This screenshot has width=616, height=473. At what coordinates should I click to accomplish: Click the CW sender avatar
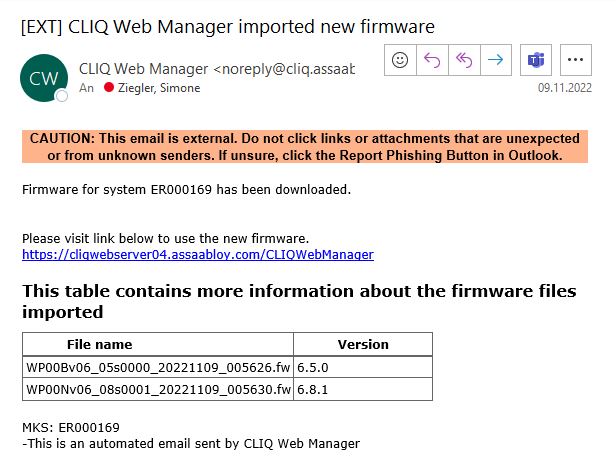pyautogui.click(x=44, y=78)
